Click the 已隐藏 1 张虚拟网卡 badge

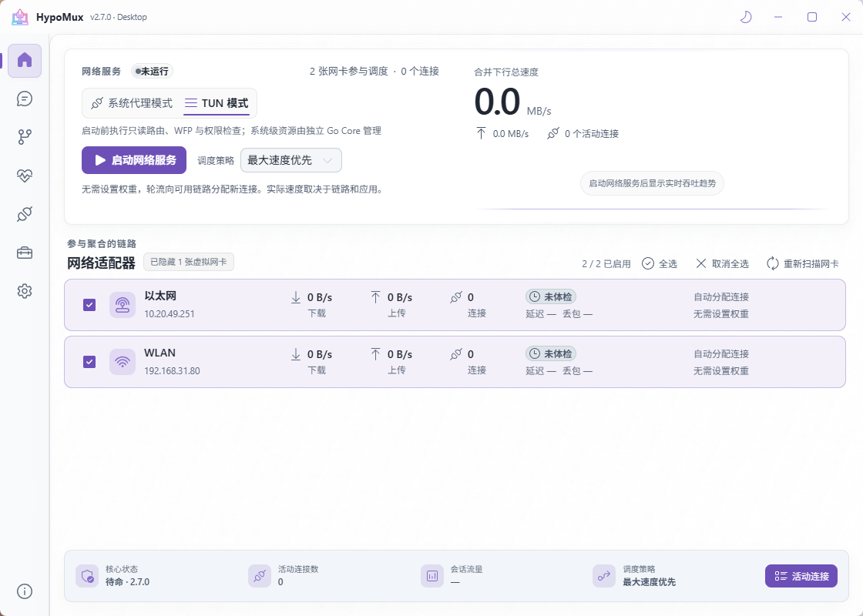coord(189,262)
